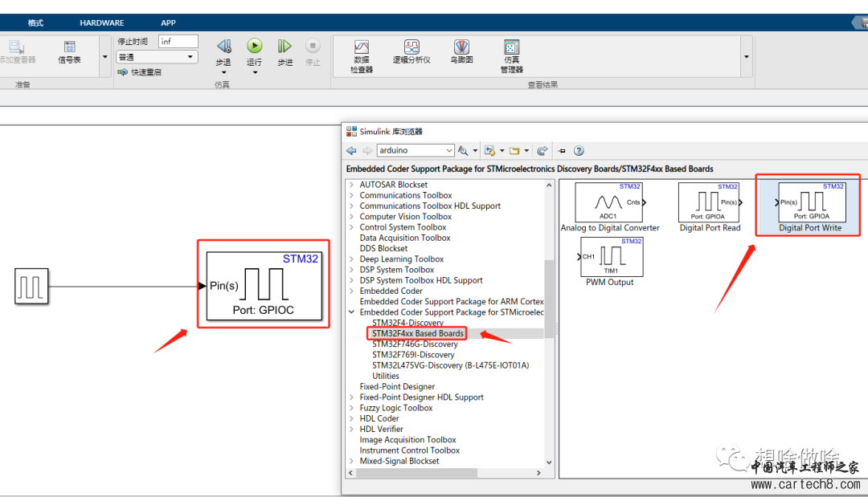Select STM32F746G-Discovery in tree
This screenshot has height=497, width=868.
[x=415, y=344]
